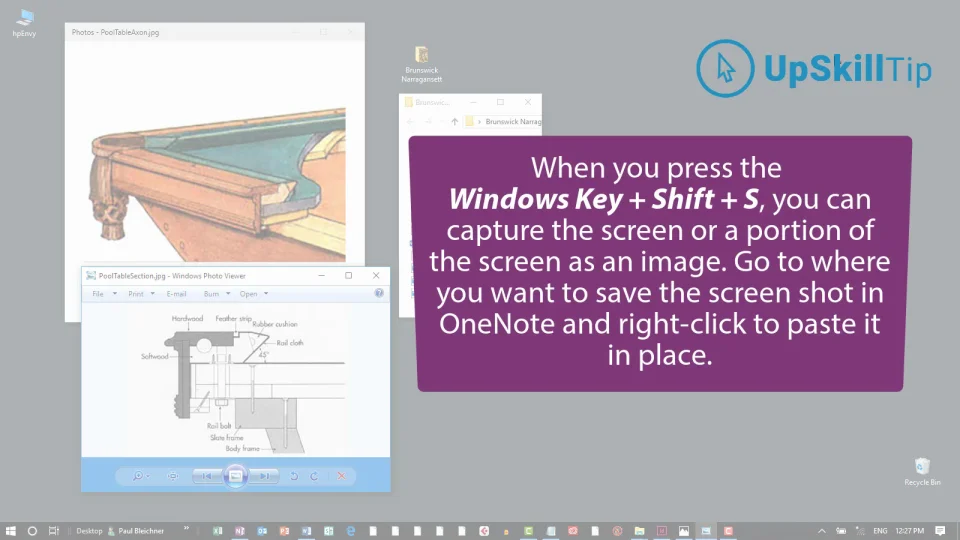Viewport: 960px width, 540px height.
Task: Click E-mail in Photo Viewer toolbar
Action: pyautogui.click(x=176, y=294)
